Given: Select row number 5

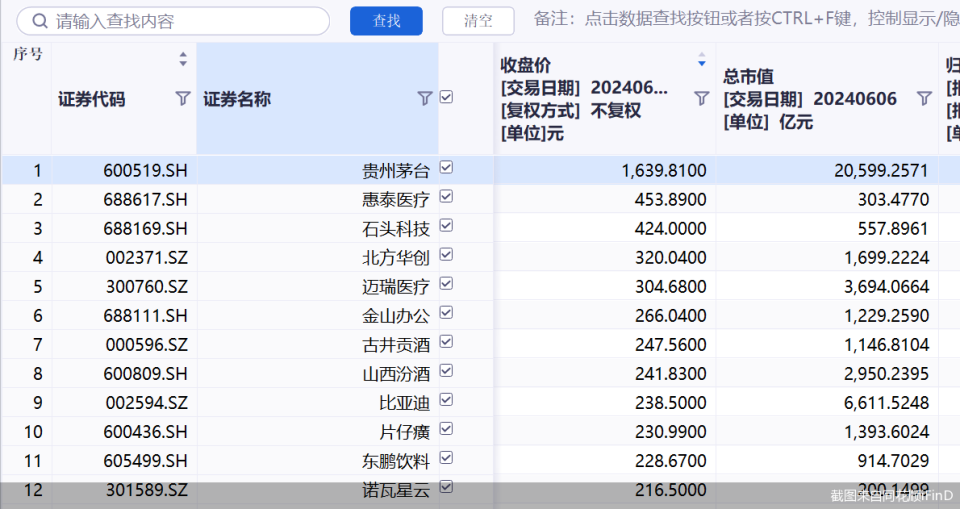Looking at the screenshot, I should pos(27,287).
